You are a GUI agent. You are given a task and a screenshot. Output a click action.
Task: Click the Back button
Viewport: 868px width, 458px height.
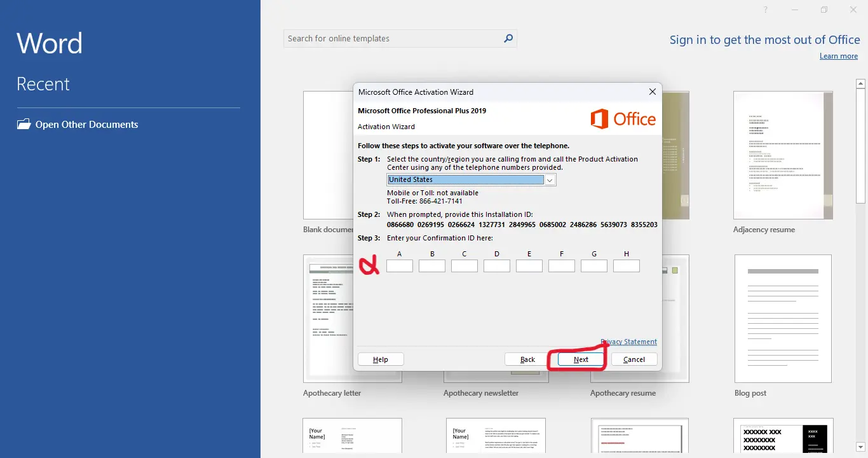[x=527, y=359]
